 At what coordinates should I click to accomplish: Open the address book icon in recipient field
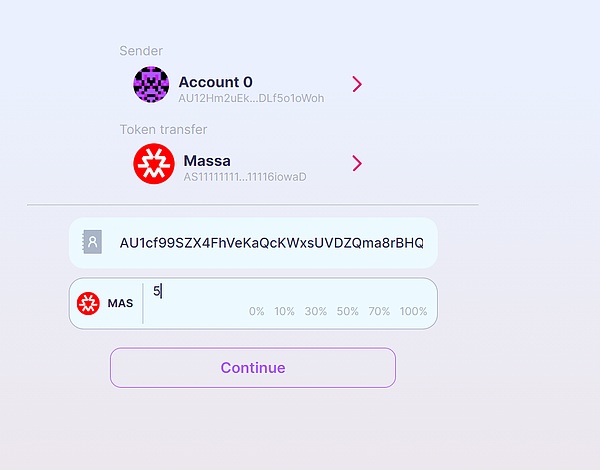tap(93, 242)
